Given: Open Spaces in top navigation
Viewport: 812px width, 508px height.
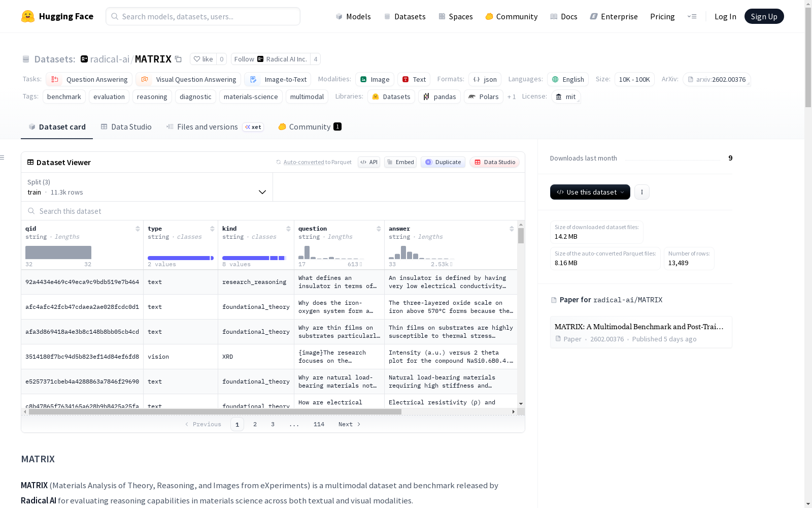Looking at the screenshot, I should coord(455,16).
